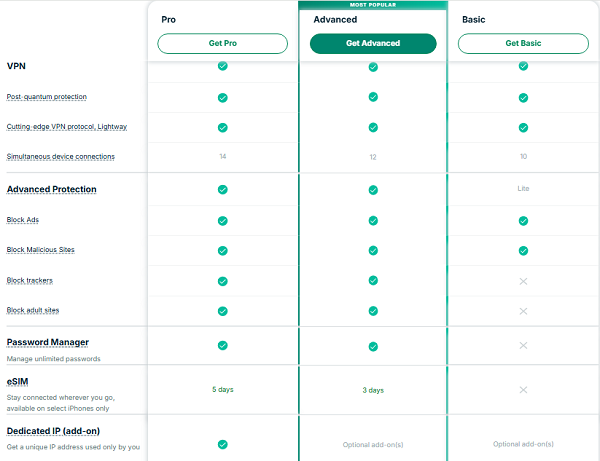Click Basic Password Manager cross icon
This screenshot has height=461, width=600.
(x=523, y=346)
